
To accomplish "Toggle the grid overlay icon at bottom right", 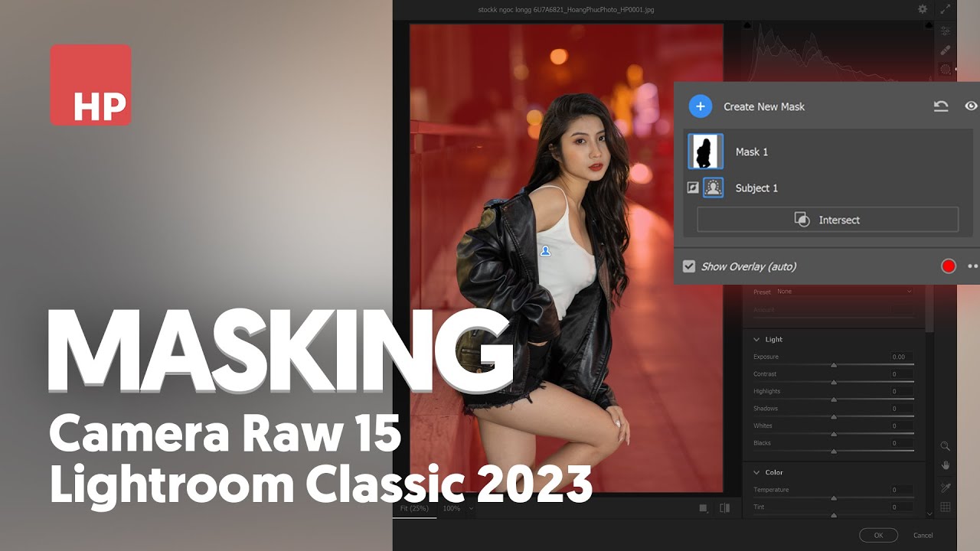I will (x=945, y=506).
